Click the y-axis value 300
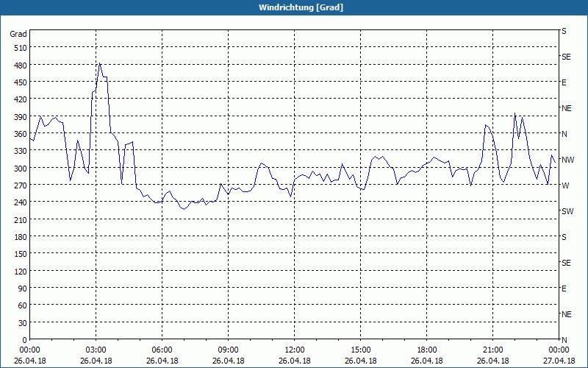588x368 pixels. pyautogui.click(x=21, y=169)
